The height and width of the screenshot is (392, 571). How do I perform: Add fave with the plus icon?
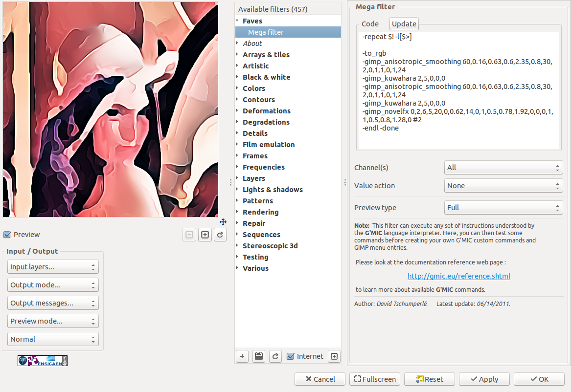click(242, 356)
